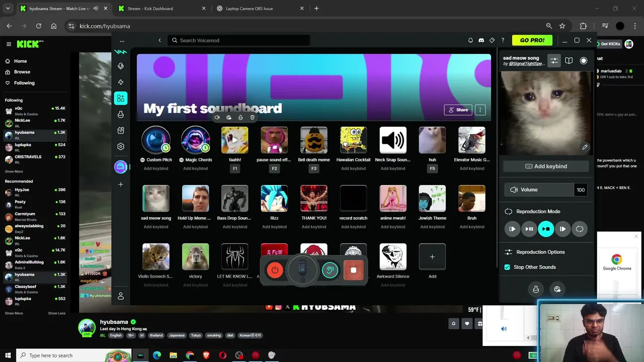
Task: Open the sound settings sliders icon
Action: click(554, 60)
